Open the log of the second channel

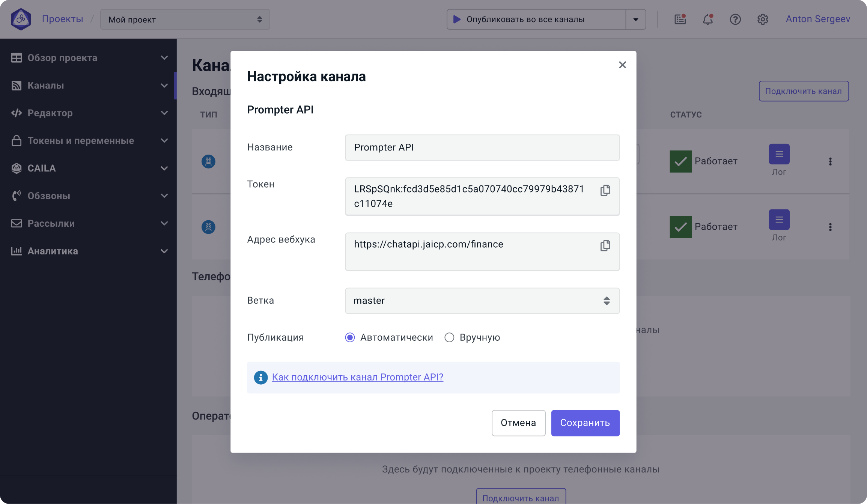(779, 220)
